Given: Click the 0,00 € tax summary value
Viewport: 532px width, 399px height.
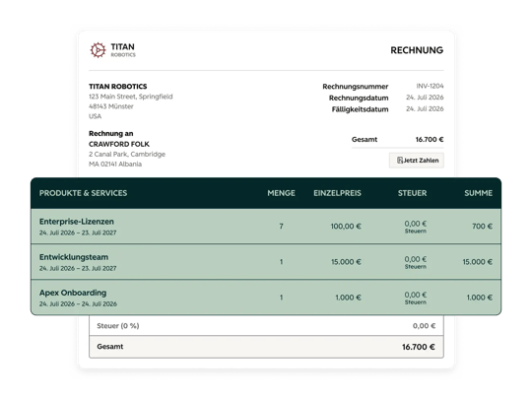Looking at the screenshot, I should [x=424, y=326].
